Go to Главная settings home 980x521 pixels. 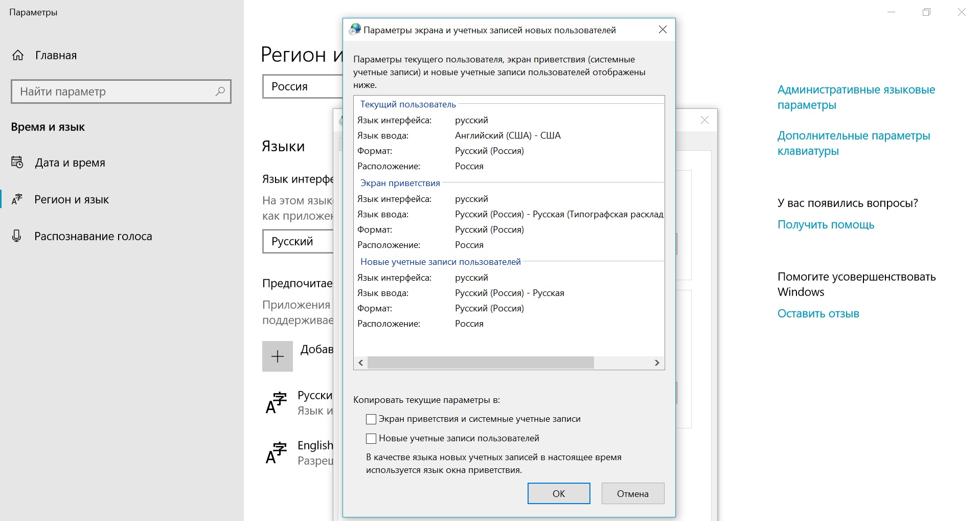56,55
